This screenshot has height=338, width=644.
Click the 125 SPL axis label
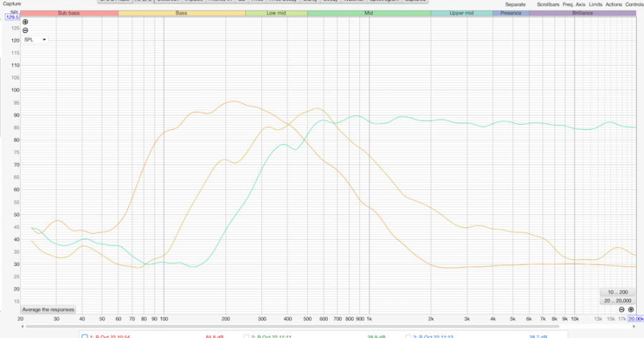pyautogui.click(x=15, y=29)
